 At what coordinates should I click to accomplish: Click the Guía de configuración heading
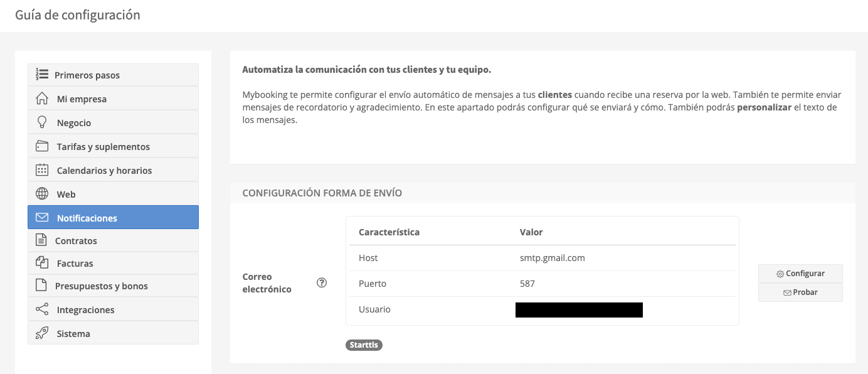coord(78,14)
